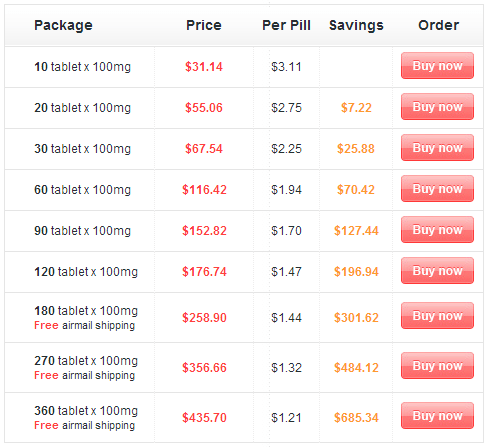Viewport: 488px width, 447px height.
Task: Click the $435.70 price value
Action: [204, 418]
